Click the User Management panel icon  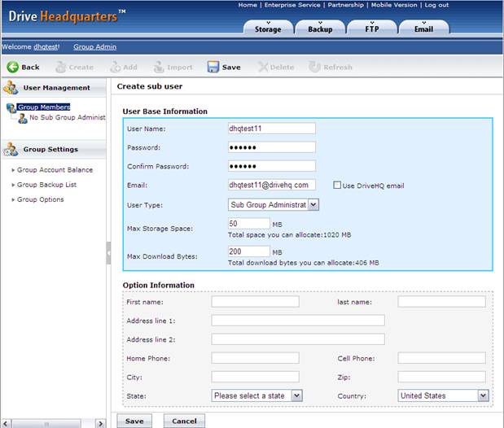(11, 88)
